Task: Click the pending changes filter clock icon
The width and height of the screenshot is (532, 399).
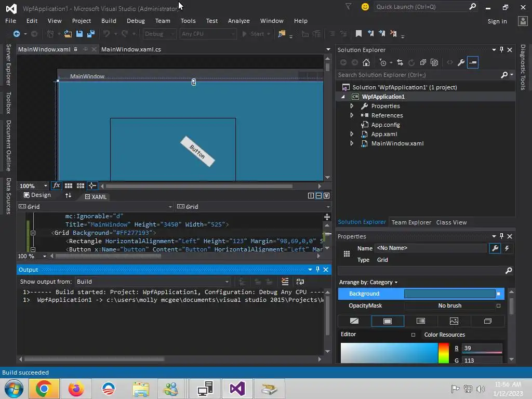Action: pyautogui.click(x=383, y=62)
